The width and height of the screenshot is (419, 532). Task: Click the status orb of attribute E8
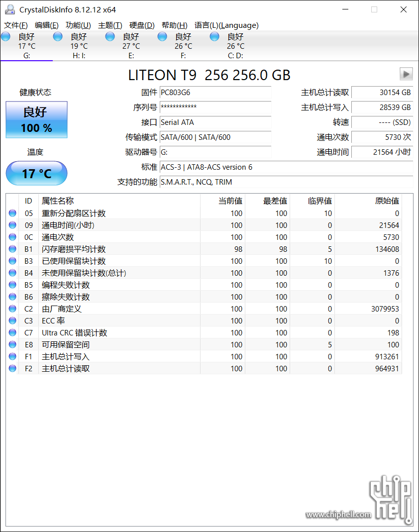point(12,344)
